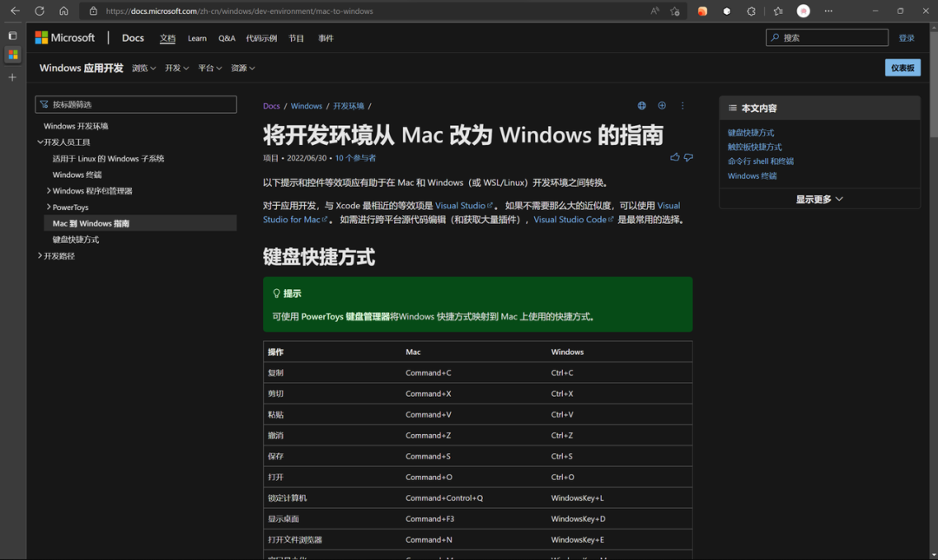This screenshot has height=560, width=938.
Task: Click the 仪表板 button
Action: (902, 68)
